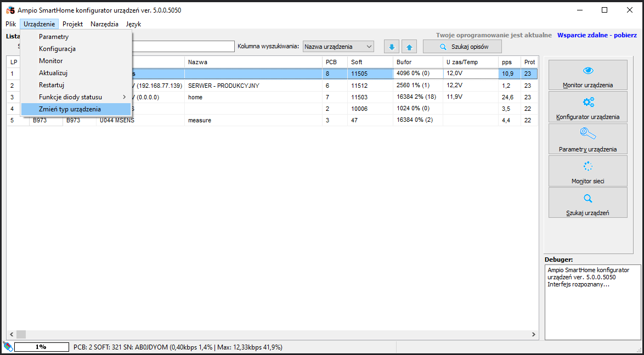The height and width of the screenshot is (355, 644).
Task: Open the Narzędzia menu
Action: click(104, 24)
